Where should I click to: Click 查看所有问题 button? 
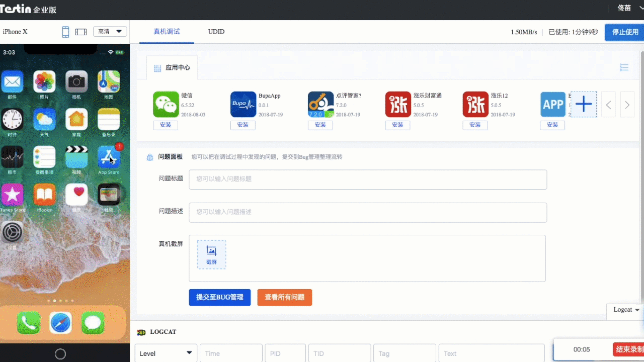pos(285,297)
